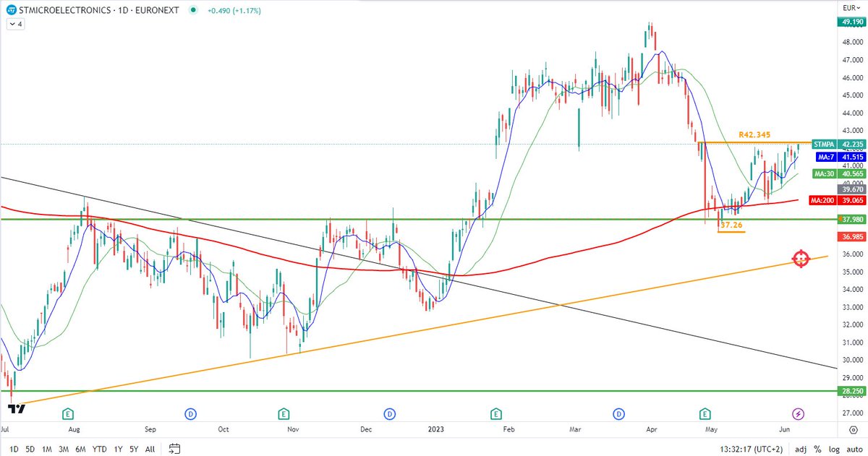
Task: Select the 1M time range
Action: [47, 449]
